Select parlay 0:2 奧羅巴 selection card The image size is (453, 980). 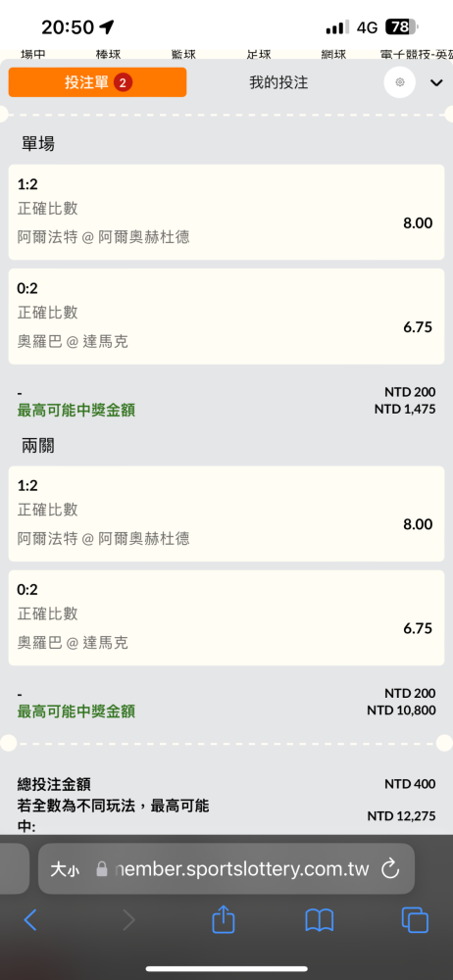(x=226, y=617)
